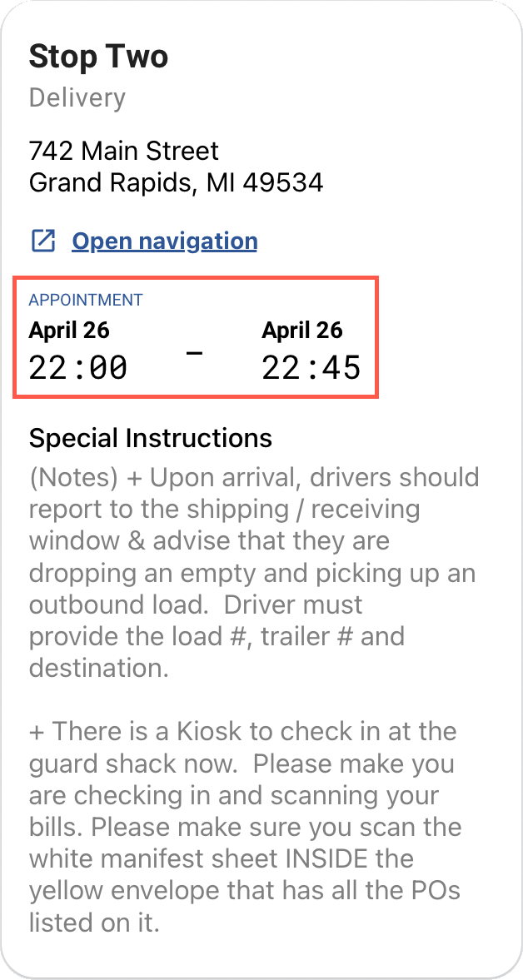
Task: Click the kiosk check-in instructions paragraph
Action: click(x=242, y=826)
